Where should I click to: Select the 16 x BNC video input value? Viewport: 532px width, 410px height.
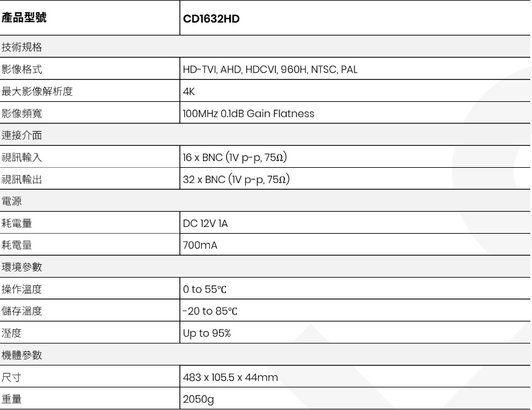235,157
